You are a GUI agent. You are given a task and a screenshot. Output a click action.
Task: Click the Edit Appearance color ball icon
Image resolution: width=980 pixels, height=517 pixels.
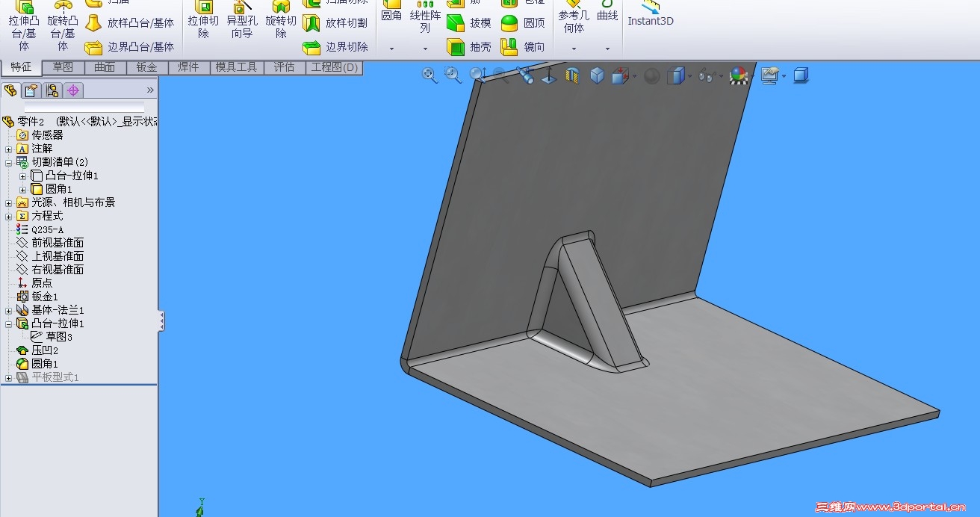[x=738, y=75]
